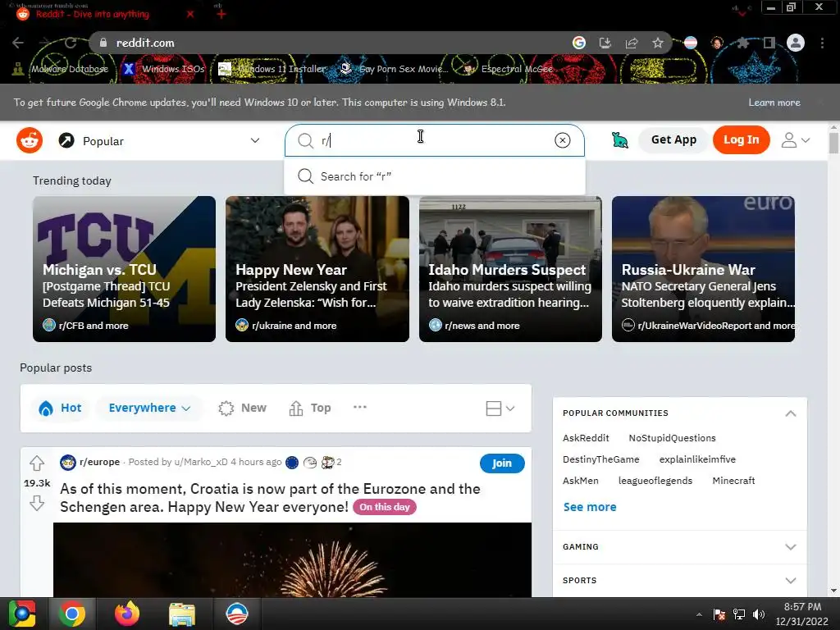Show hidden system tray icons
Image resolution: width=840 pixels, height=630 pixels.
(x=699, y=614)
